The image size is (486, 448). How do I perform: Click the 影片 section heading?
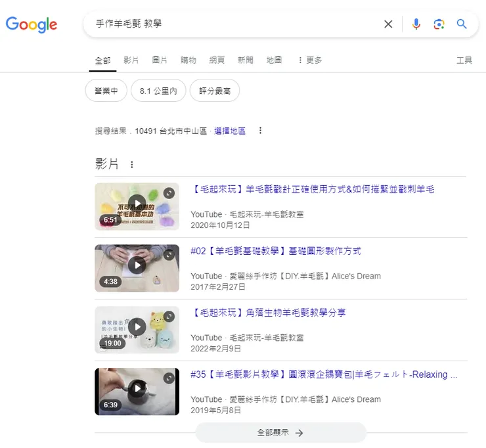tap(106, 164)
